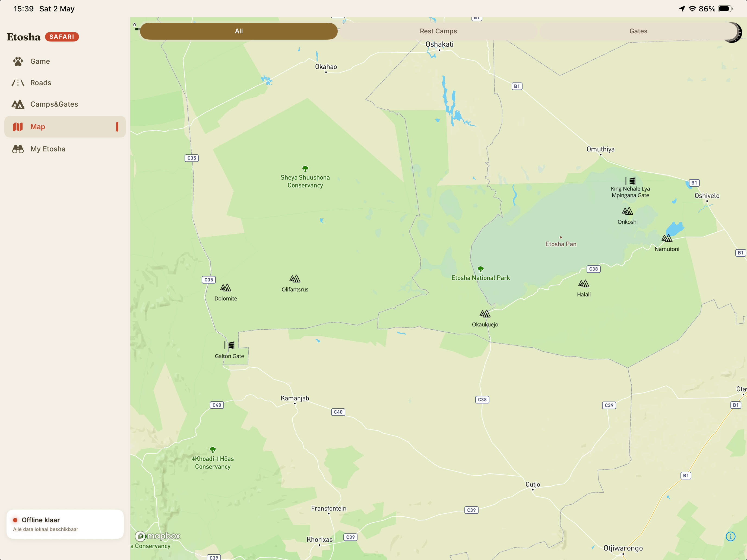Click the Khorixas town label
This screenshot has width=747, height=560.
point(319,539)
